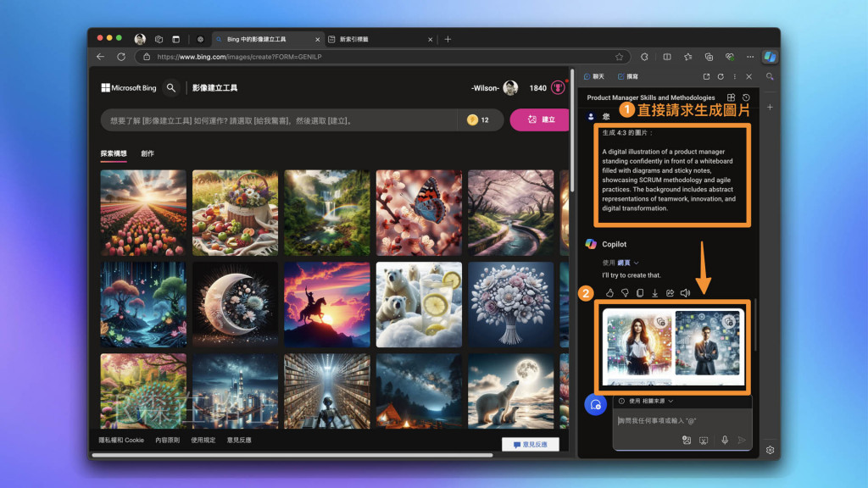The image size is (868, 488).
Task: Refresh the Copilot sidebar pane
Action: click(x=721, y=76)
